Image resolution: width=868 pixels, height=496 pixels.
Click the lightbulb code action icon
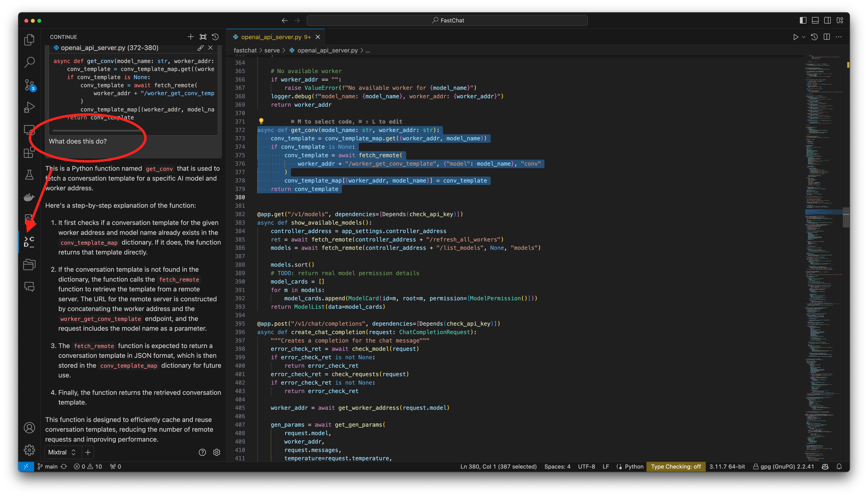pyautogui.click(x=261, y=121)
